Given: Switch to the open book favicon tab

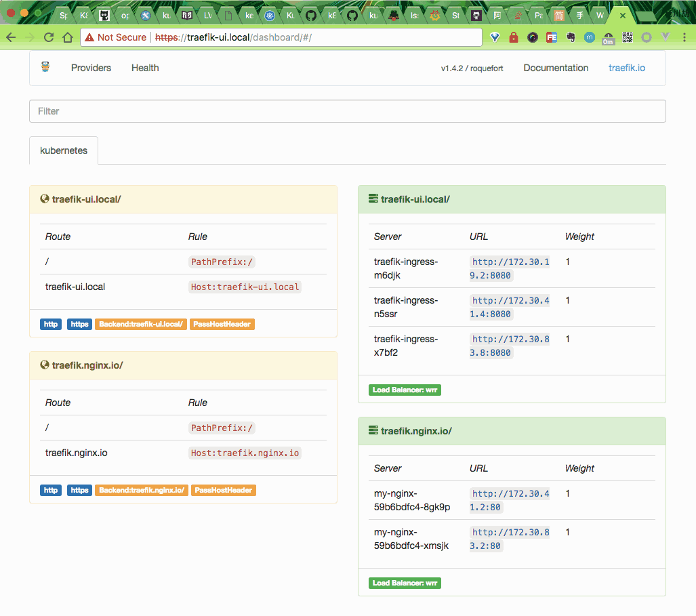Looking at the screenshot, I should pos(187,16).
